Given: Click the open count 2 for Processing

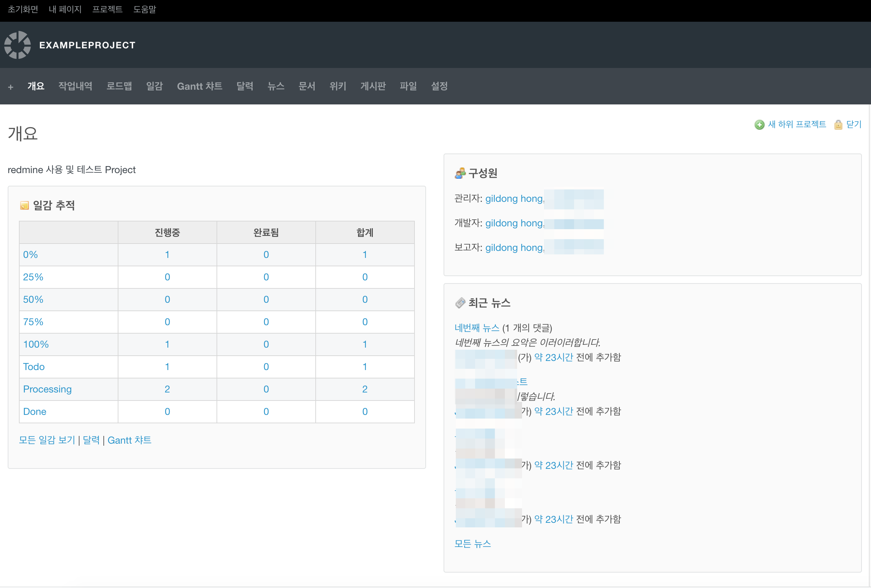Looking at the screenshot, I should 167,389.
